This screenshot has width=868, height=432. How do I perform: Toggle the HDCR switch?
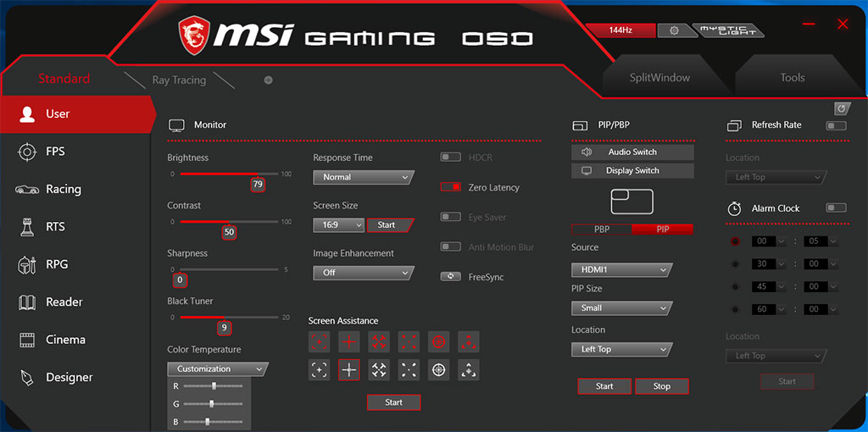pyautogui.click(x=451, y=158)
